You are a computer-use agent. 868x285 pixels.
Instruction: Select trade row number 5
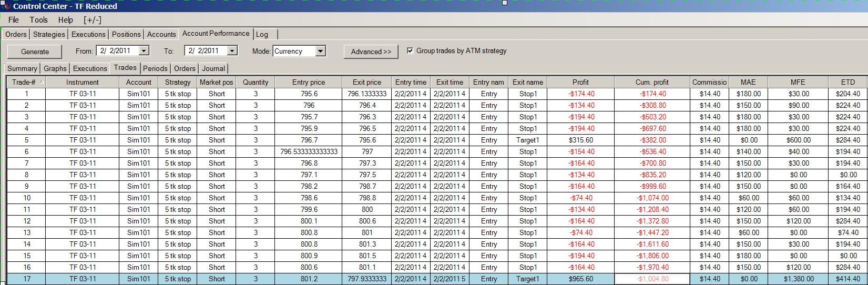[x=26, y=140]
